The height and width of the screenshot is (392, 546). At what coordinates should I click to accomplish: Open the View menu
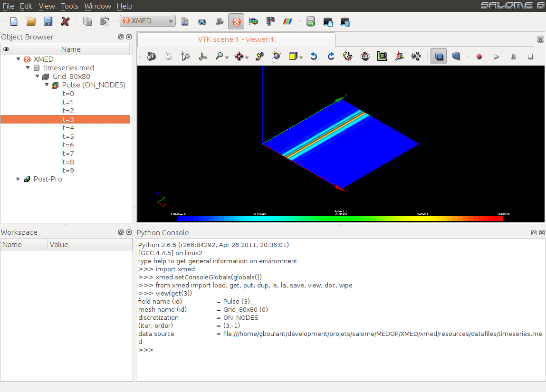(47, 6)
